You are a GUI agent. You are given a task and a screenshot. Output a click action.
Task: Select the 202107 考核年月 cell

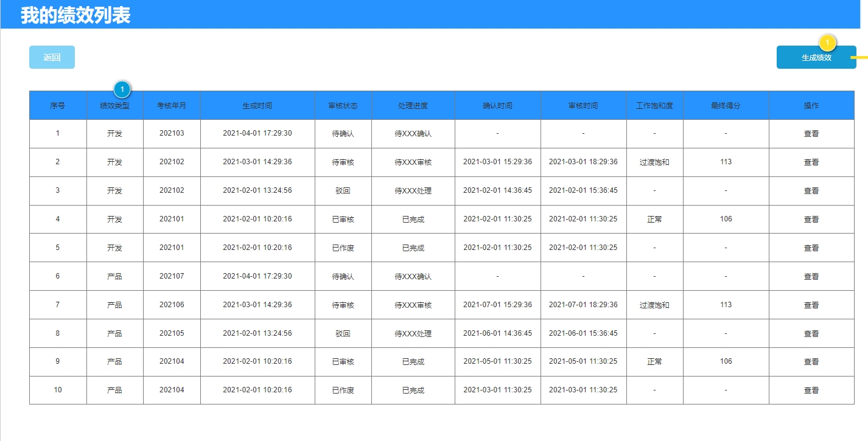pos(172,276)
